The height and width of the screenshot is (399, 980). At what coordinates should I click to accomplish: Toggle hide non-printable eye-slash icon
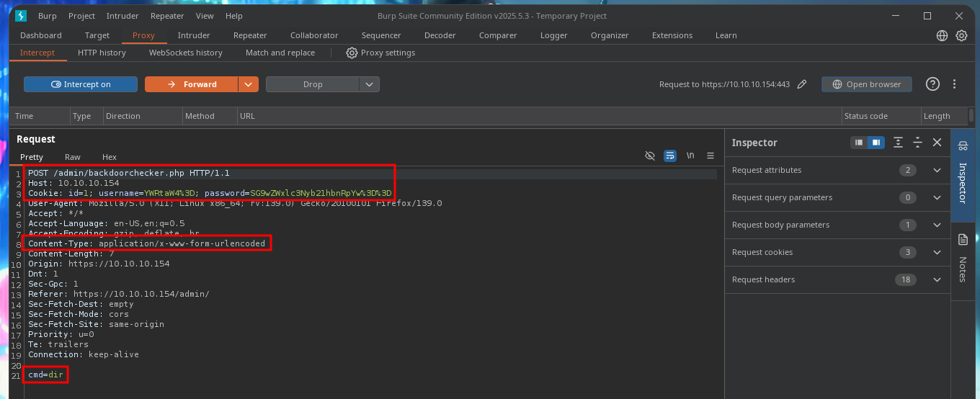649,156
